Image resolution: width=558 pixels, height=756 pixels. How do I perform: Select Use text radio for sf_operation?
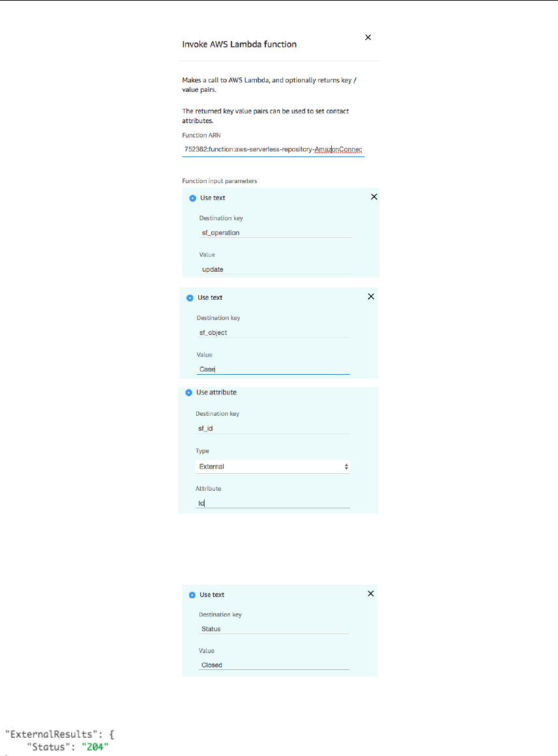192,198
